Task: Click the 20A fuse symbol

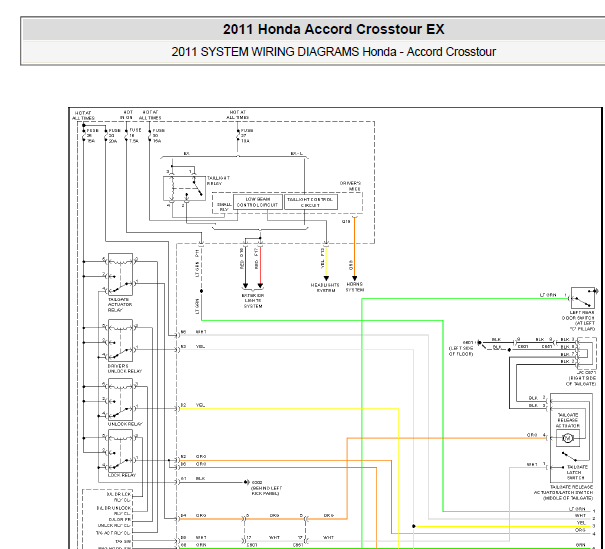Action: tap(106, 136)
